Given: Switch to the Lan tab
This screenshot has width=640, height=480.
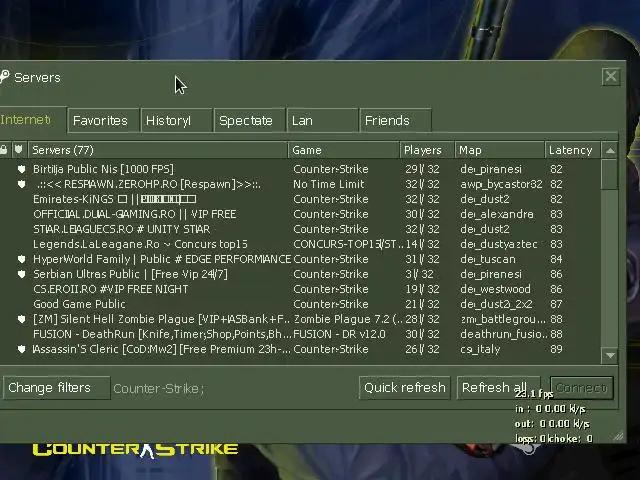Looking at the screenshot, I should click(x=322, y=120).
